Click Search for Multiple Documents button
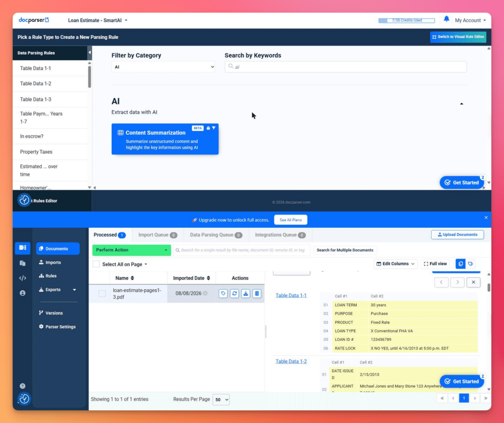 point(345,250)
